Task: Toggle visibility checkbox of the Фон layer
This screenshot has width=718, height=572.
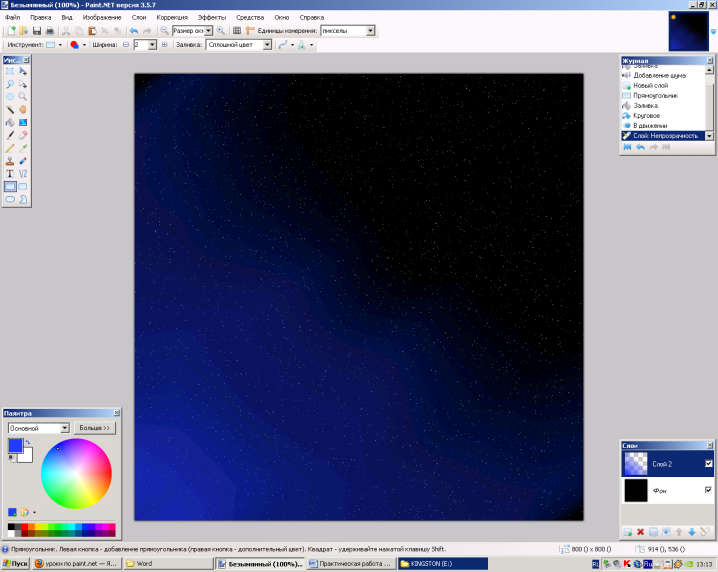Action: click(x=708, y=490)
